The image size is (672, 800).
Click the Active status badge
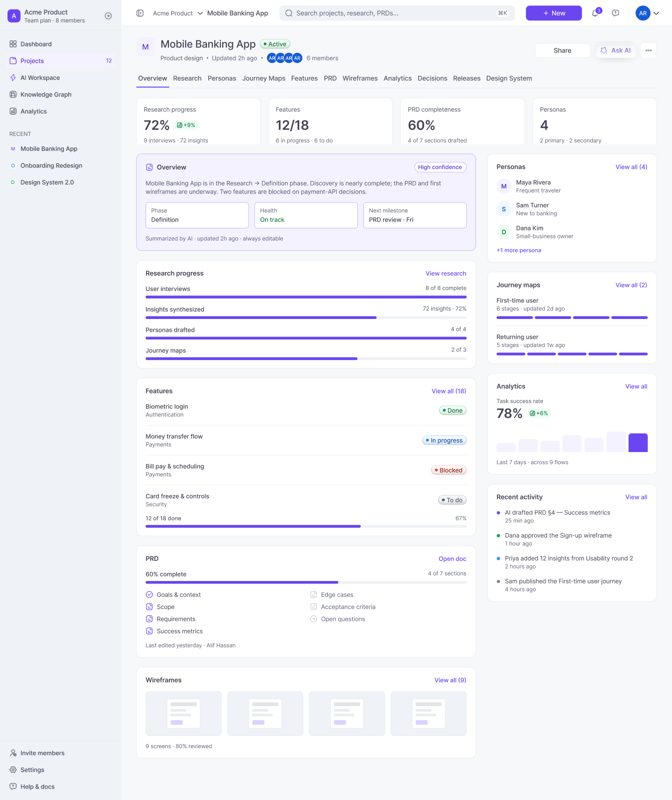[x=275, y=44]
